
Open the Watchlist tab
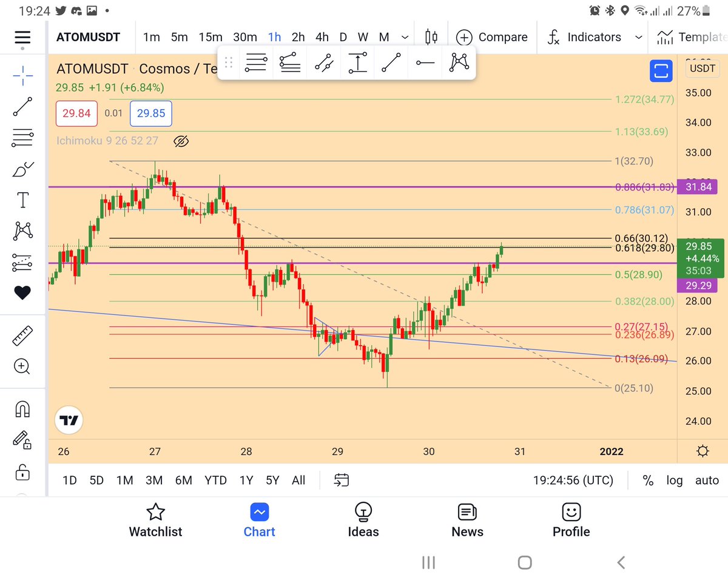pos(155,521)
